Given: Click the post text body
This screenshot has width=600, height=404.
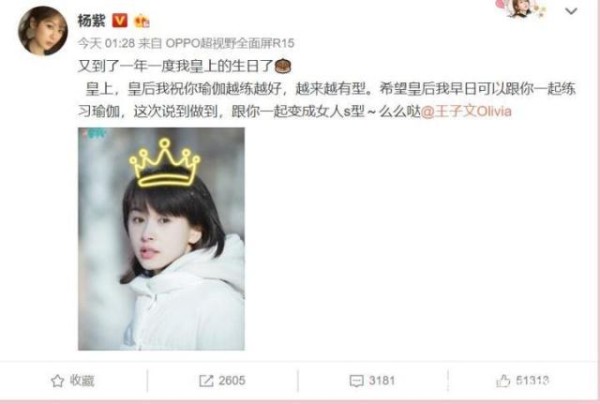Looking at the screenshot, I should 327,89.
